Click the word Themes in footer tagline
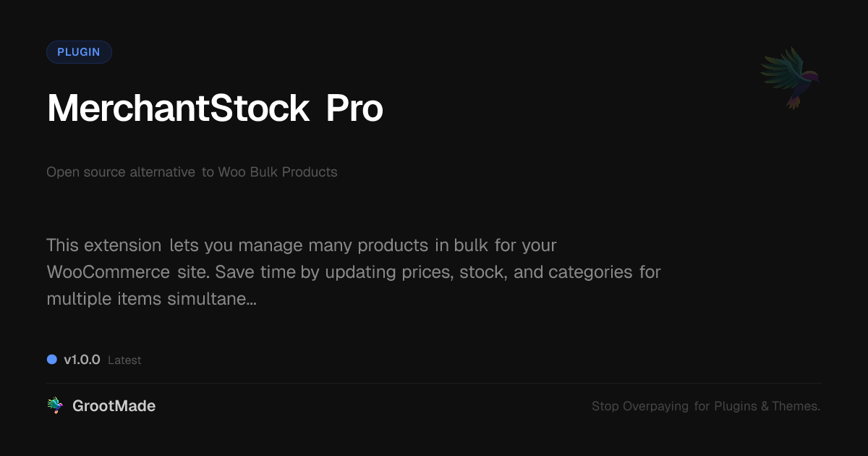This screenshot has height=456, width=868. pos(795,407)
